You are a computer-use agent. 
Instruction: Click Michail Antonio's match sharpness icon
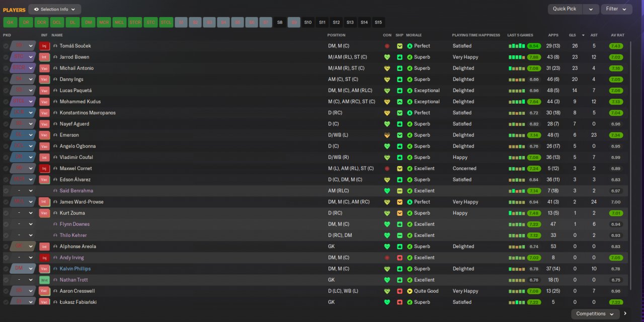(x=399, y=68)
